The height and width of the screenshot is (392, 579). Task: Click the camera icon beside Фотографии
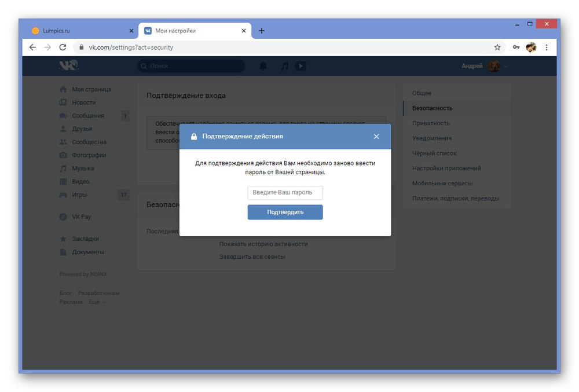pos(63,155)
